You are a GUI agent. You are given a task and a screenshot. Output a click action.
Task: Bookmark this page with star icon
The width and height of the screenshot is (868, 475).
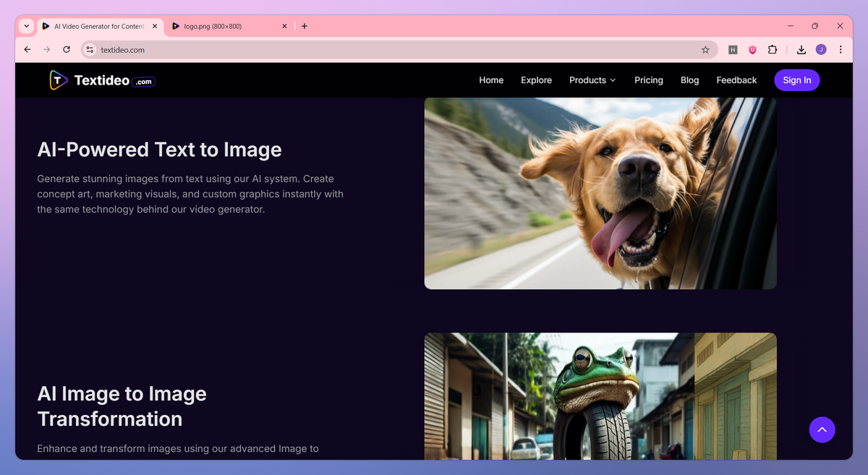point(705,50)
